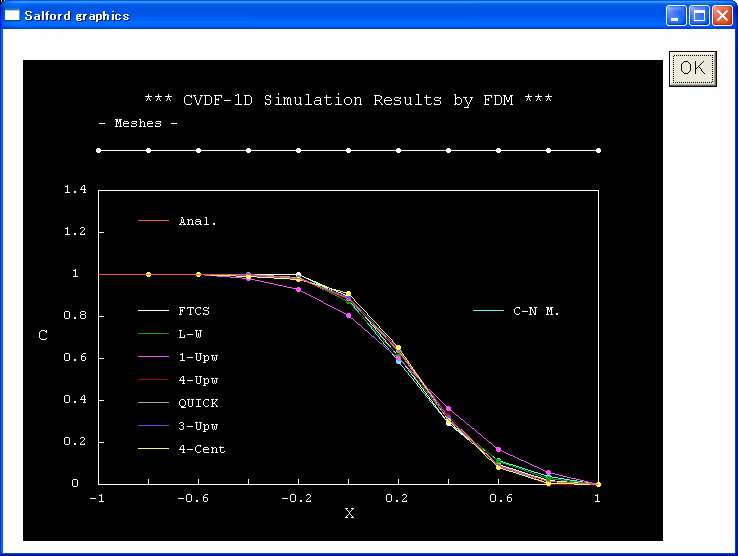Click the leftmost node on the mesh line
This screenshot has width=738, height=556.
(x=98, y=150)
